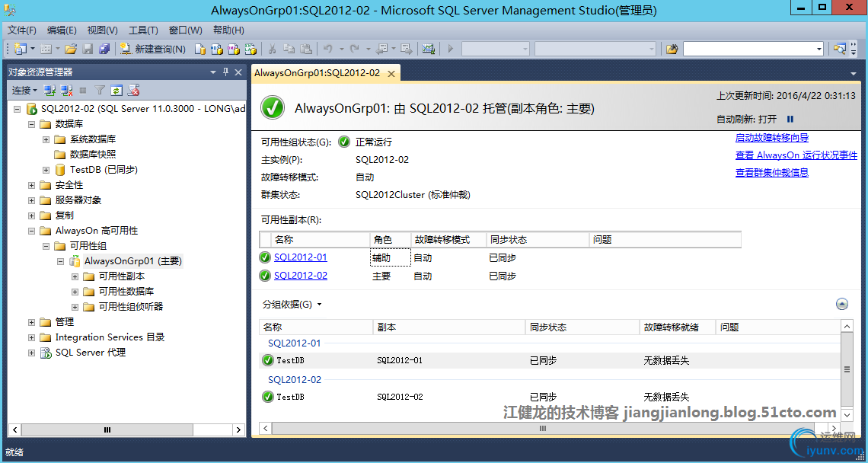Expand the 安全性 tree node

pos(31,185)
